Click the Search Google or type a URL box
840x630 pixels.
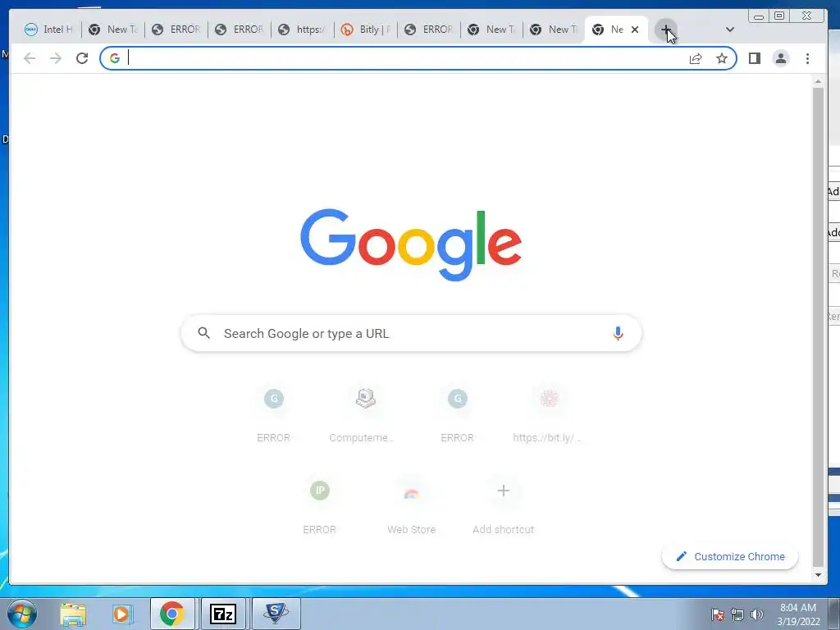tap(411, 333)
